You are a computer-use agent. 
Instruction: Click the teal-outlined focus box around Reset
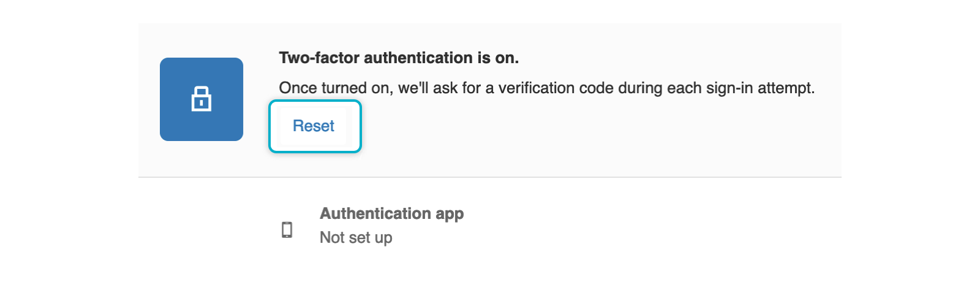pyautogui.click(x=315, y=126)
